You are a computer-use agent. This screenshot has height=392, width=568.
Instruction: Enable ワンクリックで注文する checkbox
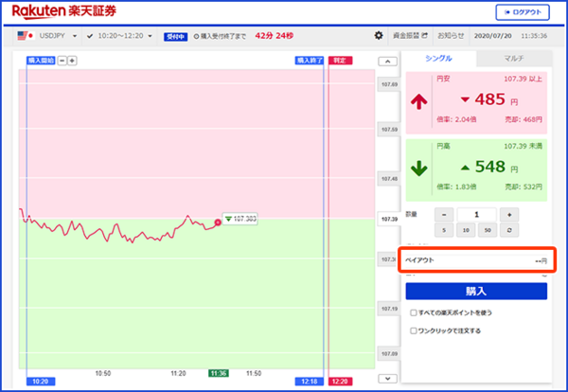[x=414, y=331]
